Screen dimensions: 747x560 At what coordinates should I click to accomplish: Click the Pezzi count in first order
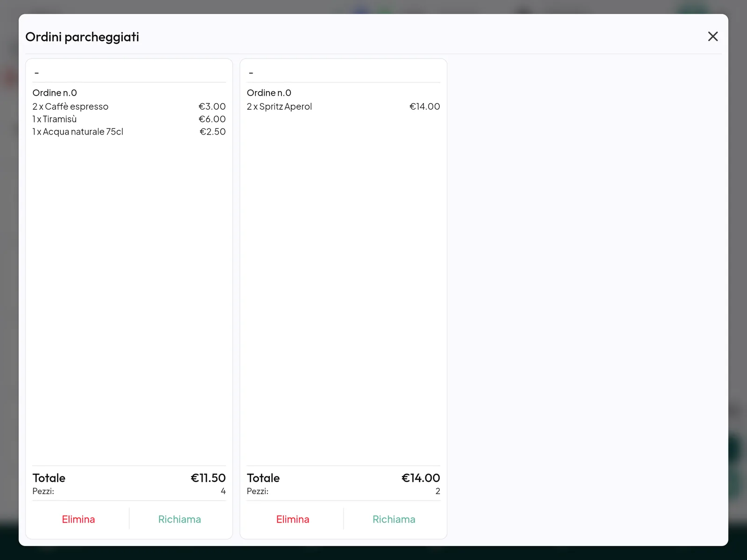(223, 491)
